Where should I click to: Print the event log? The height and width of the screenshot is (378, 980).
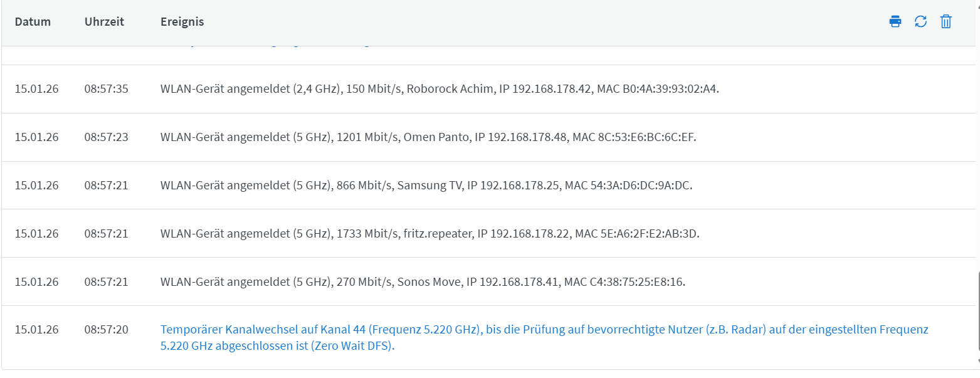[895, 22]
